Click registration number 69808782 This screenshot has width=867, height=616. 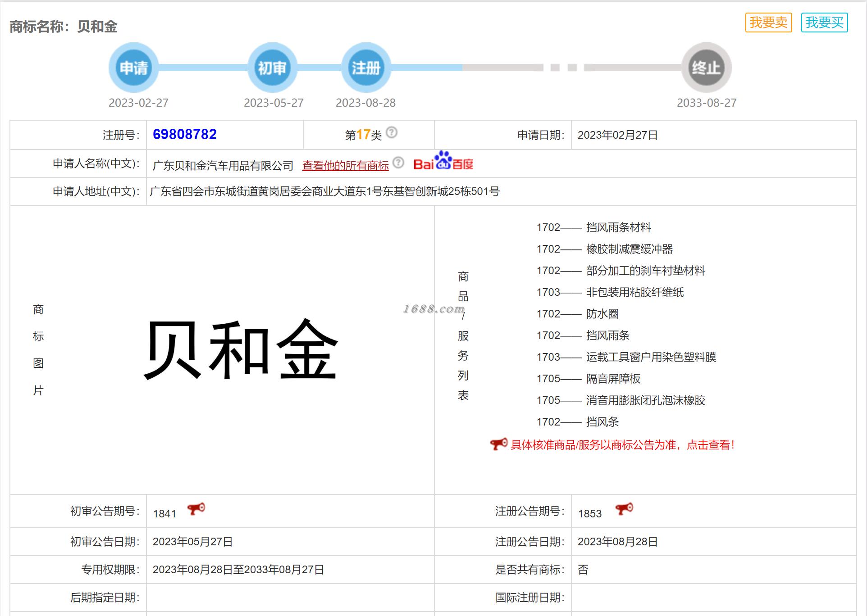185,134
